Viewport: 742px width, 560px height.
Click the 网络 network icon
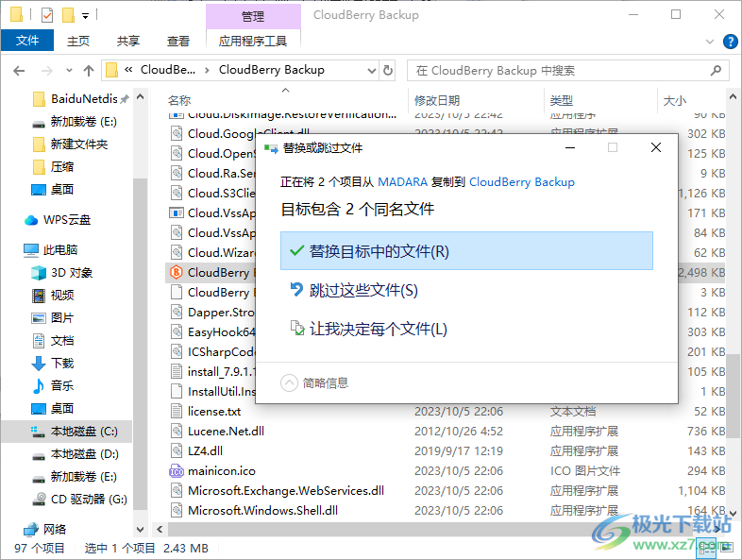click(x=31, y=529)
